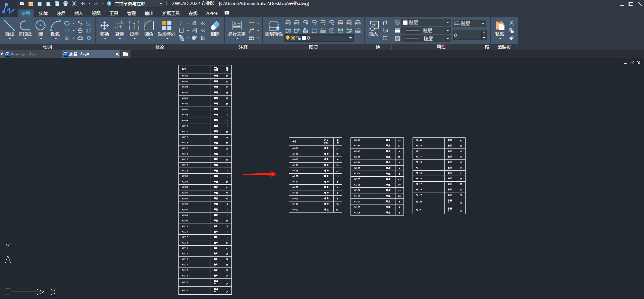Select the 矩形阵列 rectangular array tool
The height and width of the screenshot is (299, 644).
click(x=167, y=28)
